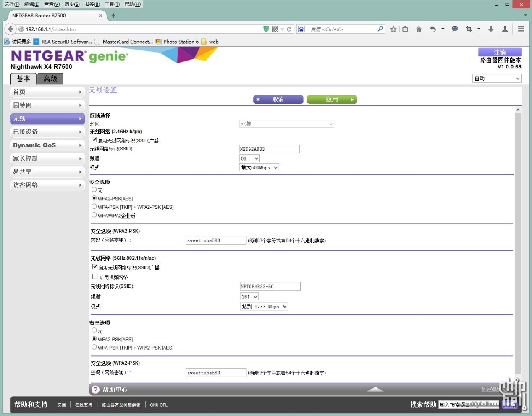Open the chat bubble toolbar icon
532x416 pixels.
pos(455,29)
